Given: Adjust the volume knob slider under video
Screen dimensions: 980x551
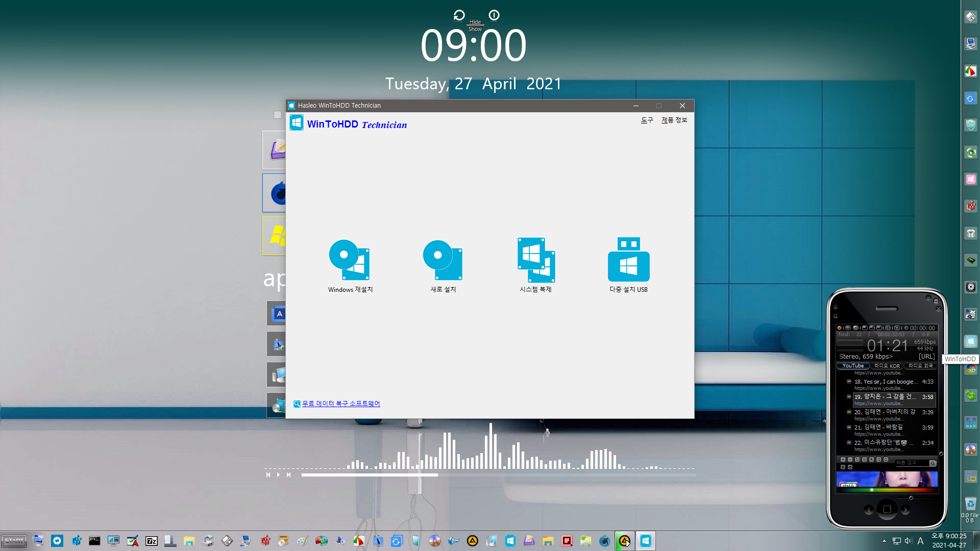Looking at the screenshot, I should click(911, 498).
